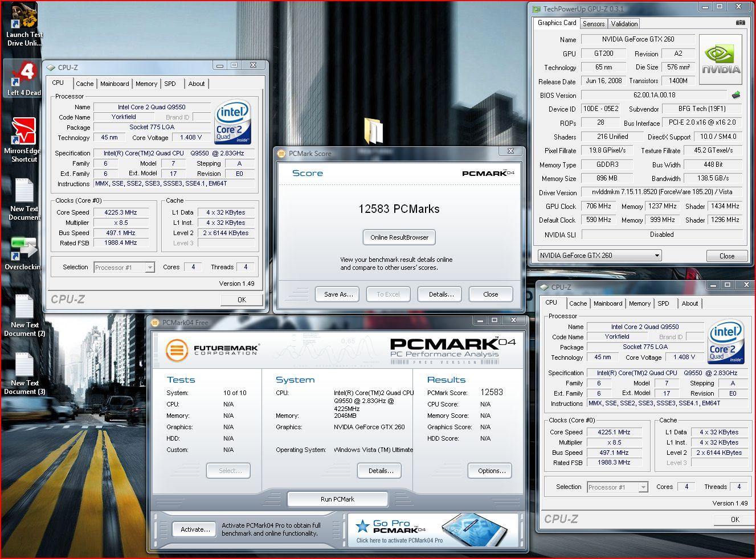Click Futuremark orange logo in PCMark04
The width and height of the screenshot is (756, 559).
coord(177,350)
